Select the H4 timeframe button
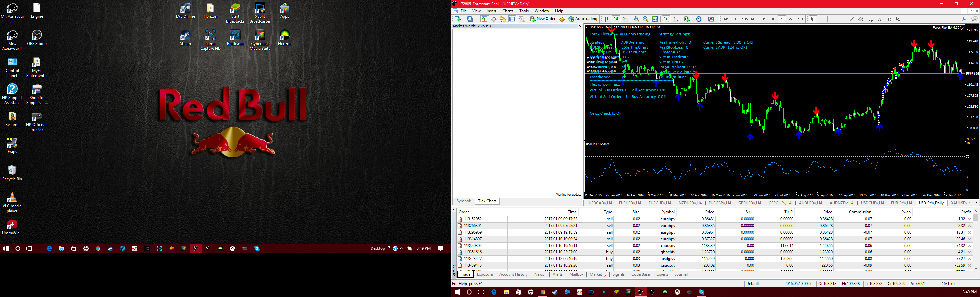The width and height of the screenshot is (980, 297). click(x=773, y=19)
